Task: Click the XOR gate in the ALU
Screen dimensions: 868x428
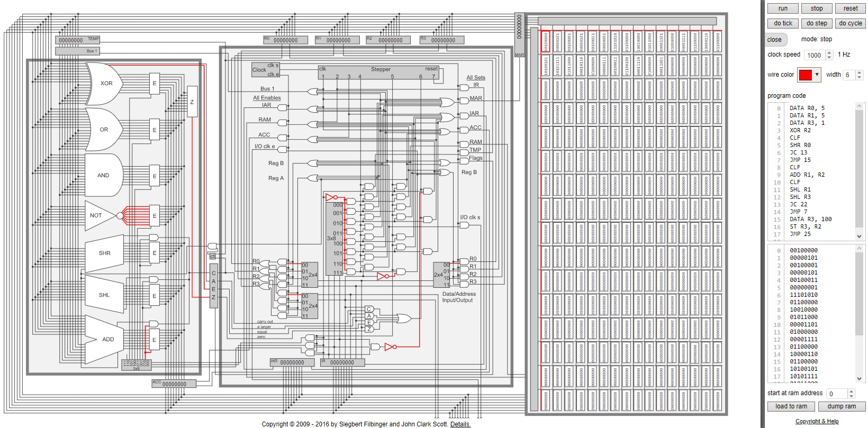Action: pos(106,83)
